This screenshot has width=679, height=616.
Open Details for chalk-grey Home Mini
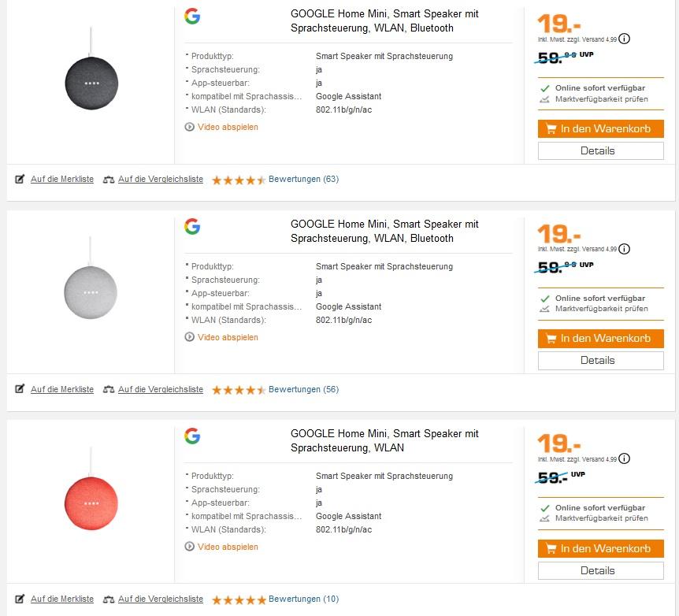(600, 360)
